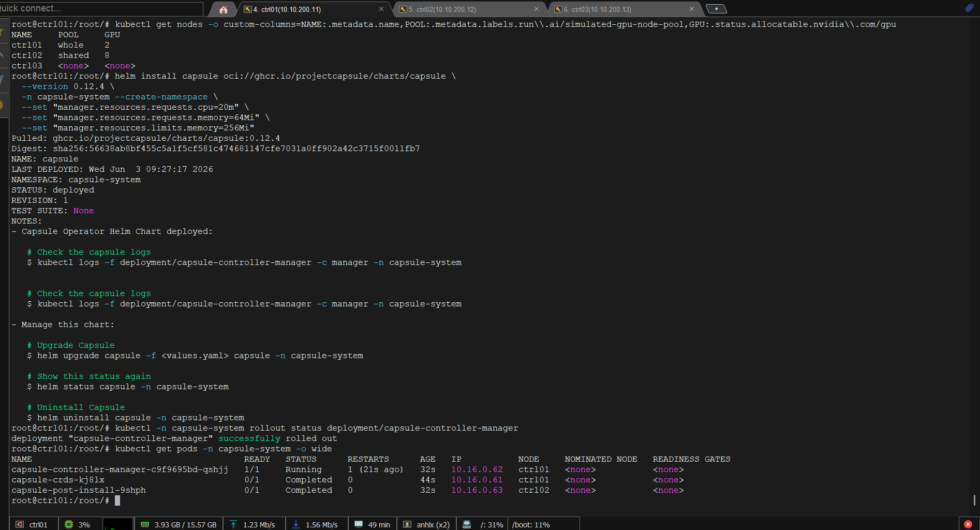Open the CPU activity graph
The width and height of the screenshot is (980, 530).
point(118,524)
